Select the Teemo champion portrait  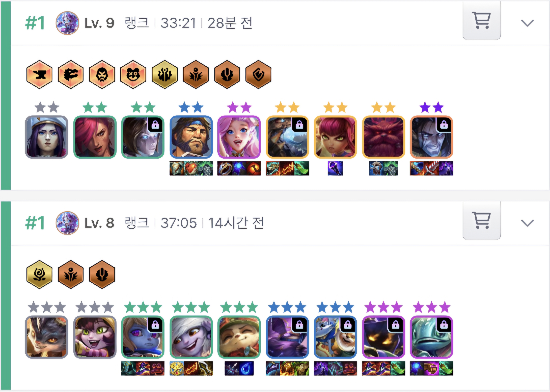(239, 337)
